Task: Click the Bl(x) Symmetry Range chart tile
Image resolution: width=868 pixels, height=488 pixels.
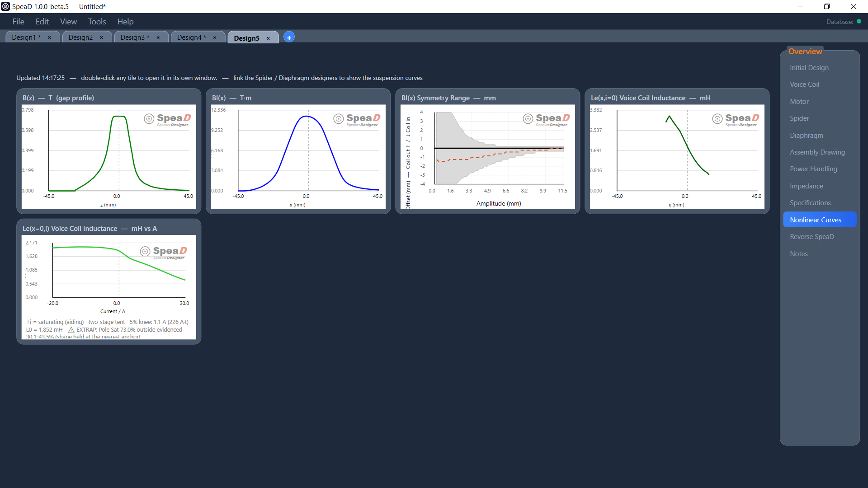Action: [488, 151]
